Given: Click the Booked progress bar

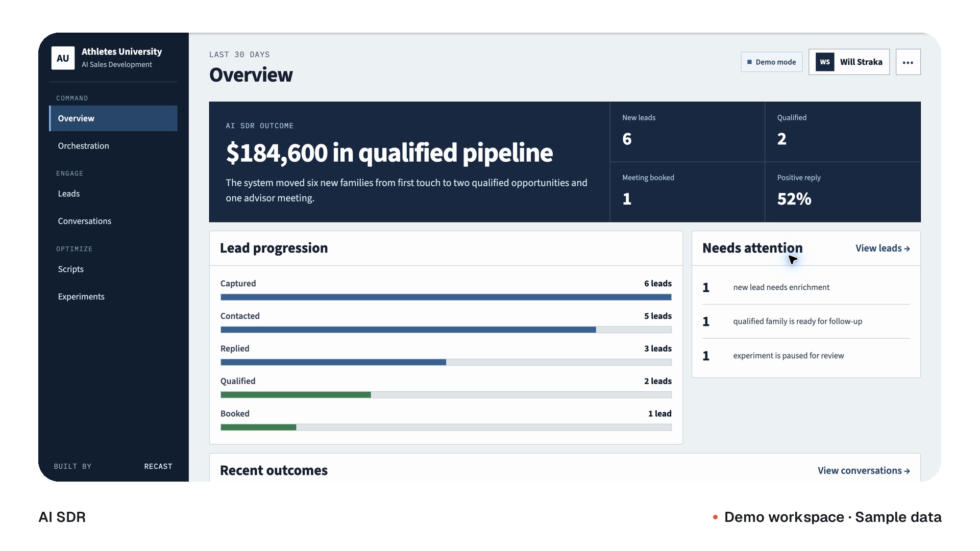Looking at the screenshot, I should (446, 428).
